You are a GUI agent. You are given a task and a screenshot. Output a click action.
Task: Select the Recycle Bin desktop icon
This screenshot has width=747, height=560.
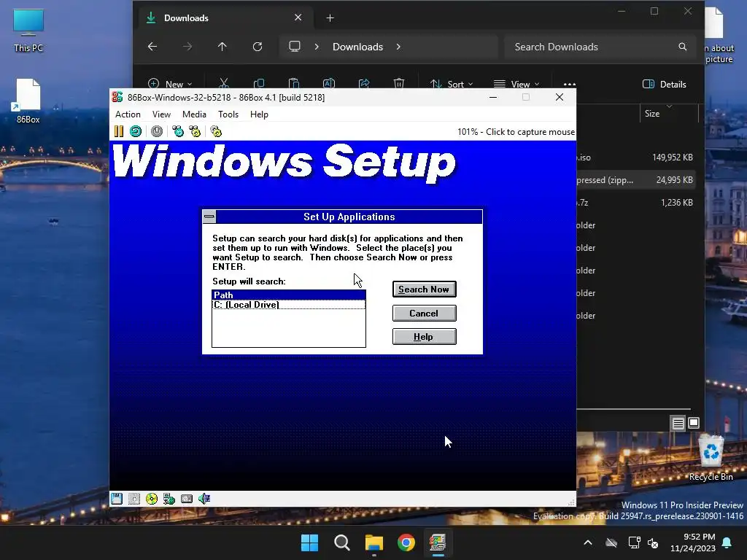(x=711, y=458)
